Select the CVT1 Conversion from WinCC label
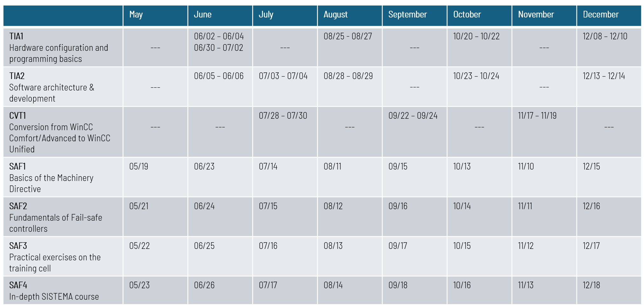The height and width of the screenshot is (307, 644). (60, 132)
